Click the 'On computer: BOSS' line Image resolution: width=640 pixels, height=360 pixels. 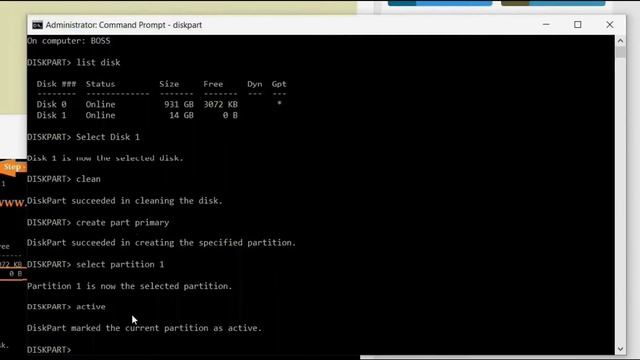[x=69, y=41]
